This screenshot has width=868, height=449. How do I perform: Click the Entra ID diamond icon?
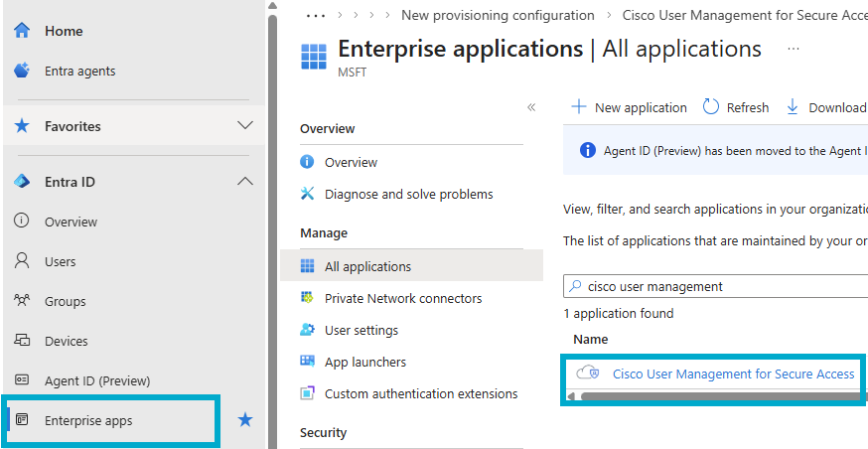(x=22, y=181)
